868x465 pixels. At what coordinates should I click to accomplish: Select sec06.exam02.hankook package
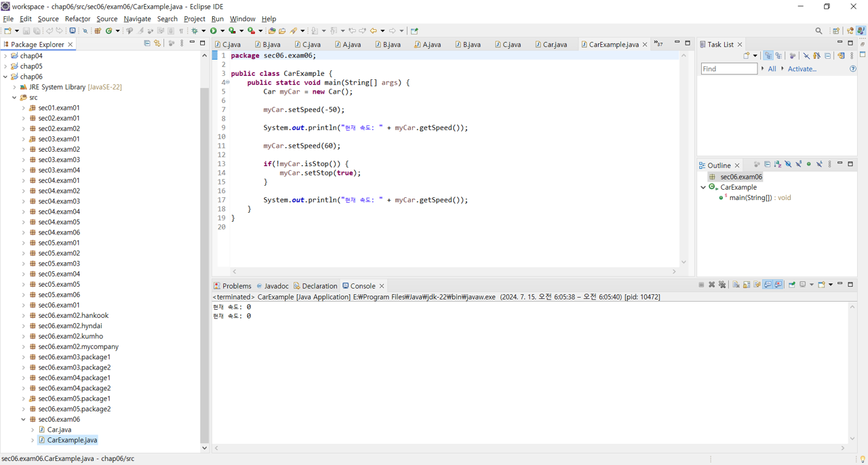[x=73, y=315]
